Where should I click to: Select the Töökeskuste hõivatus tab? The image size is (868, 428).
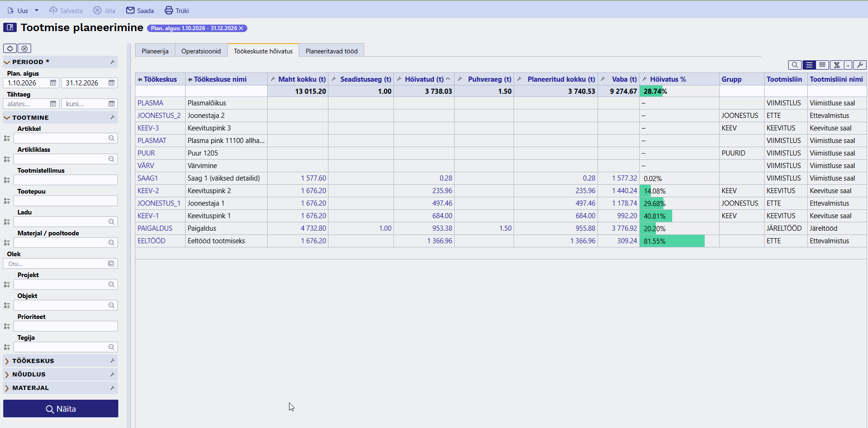[x=263, y=51]
